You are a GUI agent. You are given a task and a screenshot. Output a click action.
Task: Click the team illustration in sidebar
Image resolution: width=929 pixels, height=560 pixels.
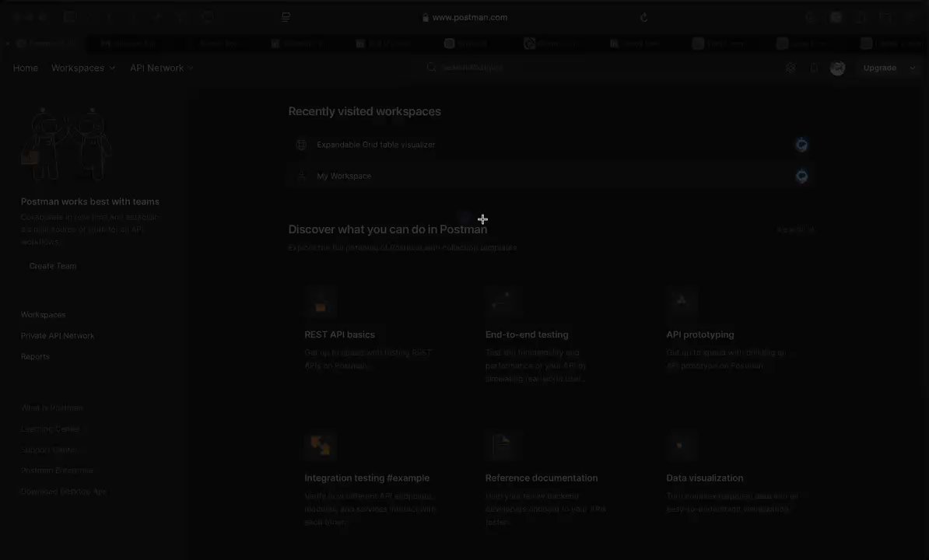pyautogui.click(x=66, y=144)
